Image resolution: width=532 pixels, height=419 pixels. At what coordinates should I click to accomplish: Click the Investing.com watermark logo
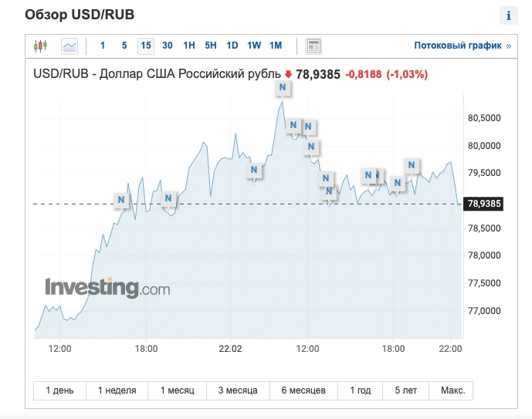(x=107, y=288)
